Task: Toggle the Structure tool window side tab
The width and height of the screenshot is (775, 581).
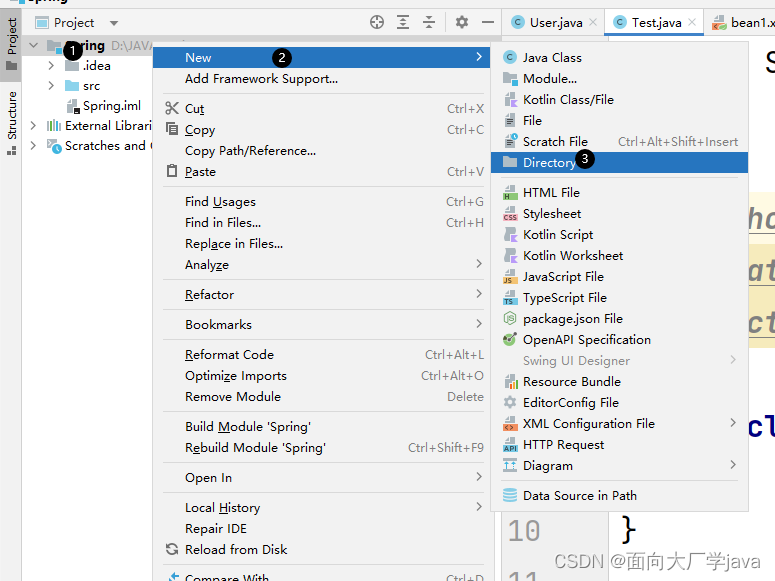Action: [11, 123]
